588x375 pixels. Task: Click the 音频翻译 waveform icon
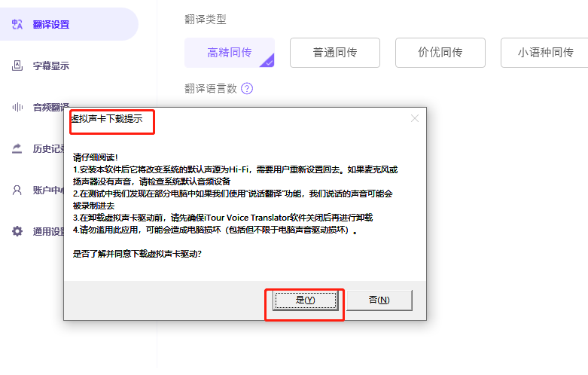click(x=17, y=107)
